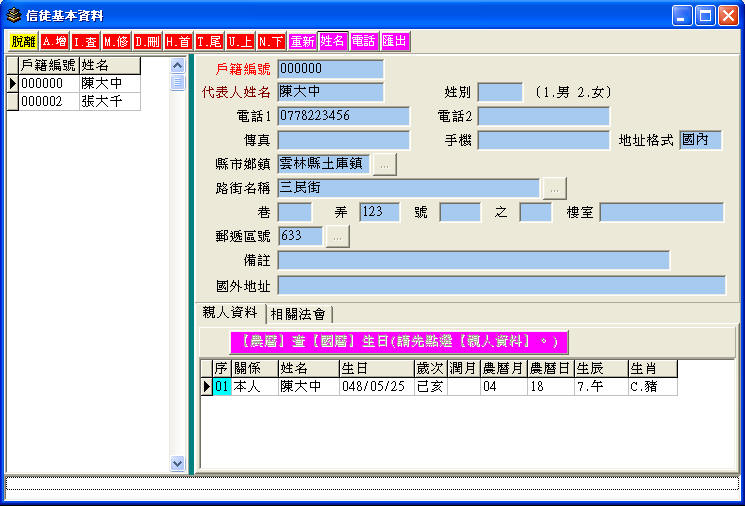Switch to the 相關法會 tab
The height and width of the screenshot is (506, 745).
click(298, 314)
